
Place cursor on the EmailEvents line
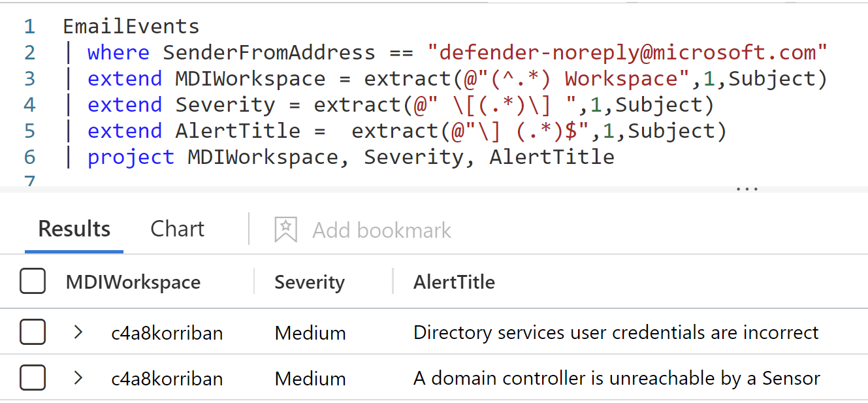point(130,26)
